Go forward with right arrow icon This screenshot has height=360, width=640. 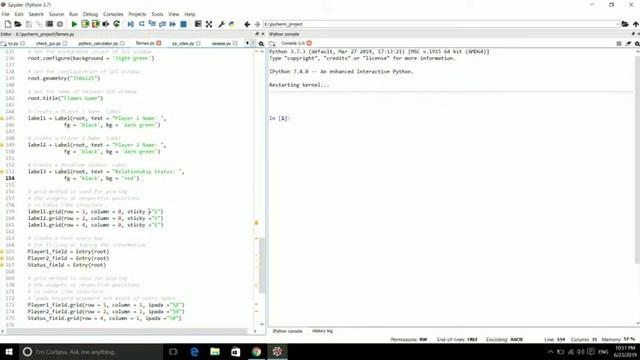pos(257,24)
